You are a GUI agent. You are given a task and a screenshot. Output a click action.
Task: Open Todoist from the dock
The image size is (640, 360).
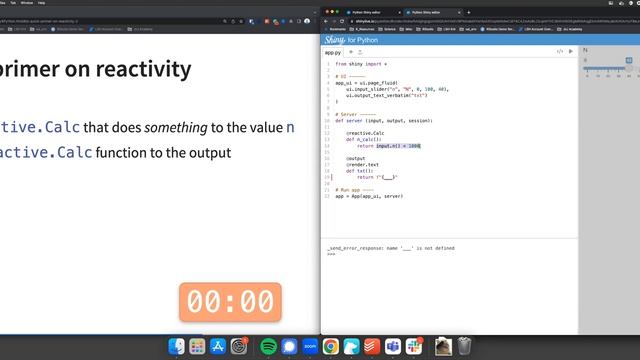[x=372, y=347]
